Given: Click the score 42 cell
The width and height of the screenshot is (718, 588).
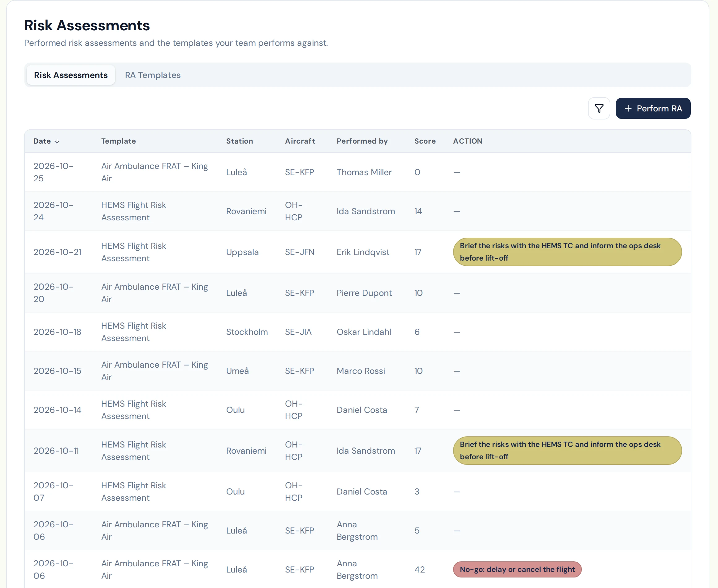Looking at the screenshot, I should tap(419, 569).
